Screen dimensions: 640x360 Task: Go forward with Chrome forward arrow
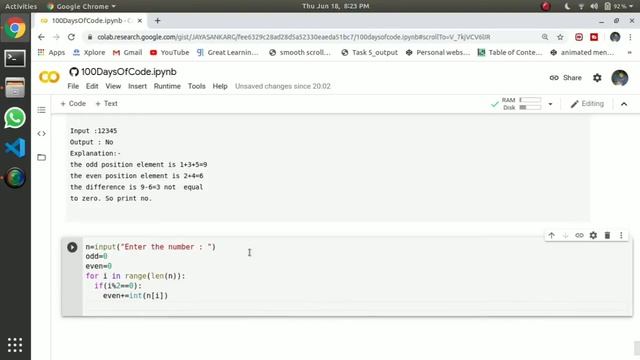coord(56,37)
